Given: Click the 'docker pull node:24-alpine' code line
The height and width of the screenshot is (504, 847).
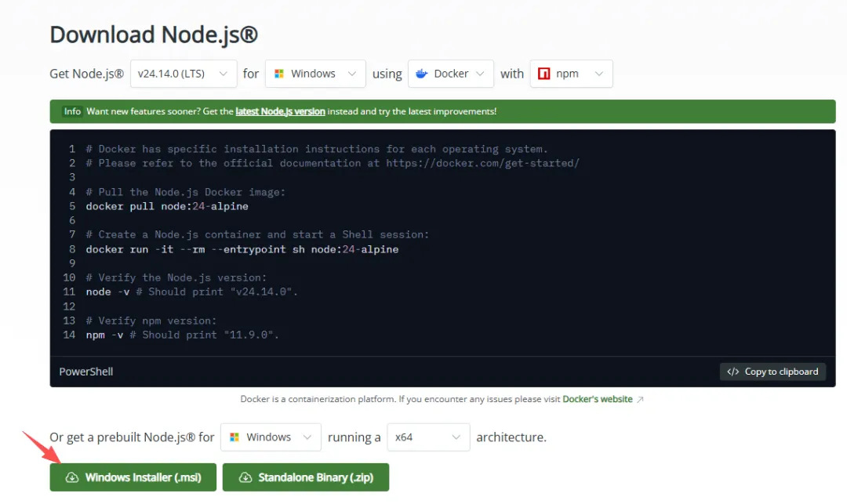Looking at the screenshot, I should point(167,206).
